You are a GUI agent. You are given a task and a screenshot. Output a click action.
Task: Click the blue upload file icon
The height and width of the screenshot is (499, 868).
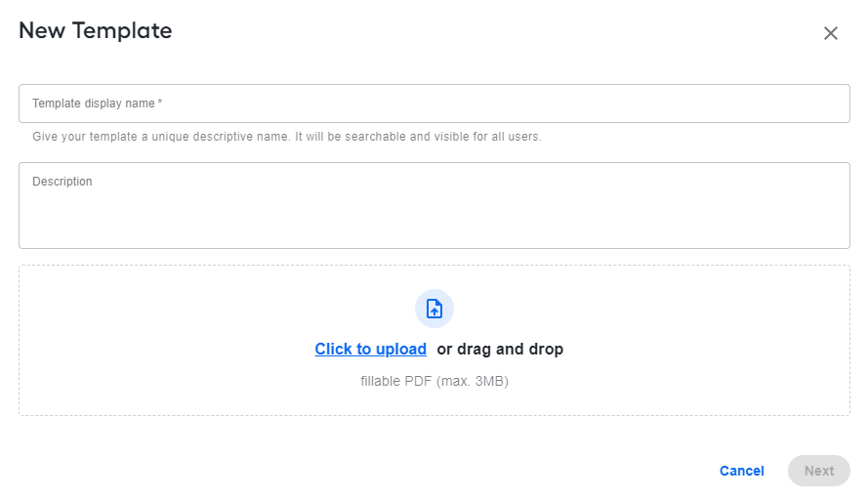tap(434, 309)
